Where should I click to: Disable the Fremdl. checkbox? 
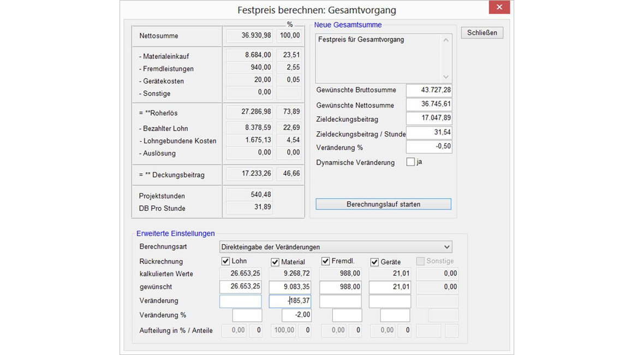click(x=325, y=262)
